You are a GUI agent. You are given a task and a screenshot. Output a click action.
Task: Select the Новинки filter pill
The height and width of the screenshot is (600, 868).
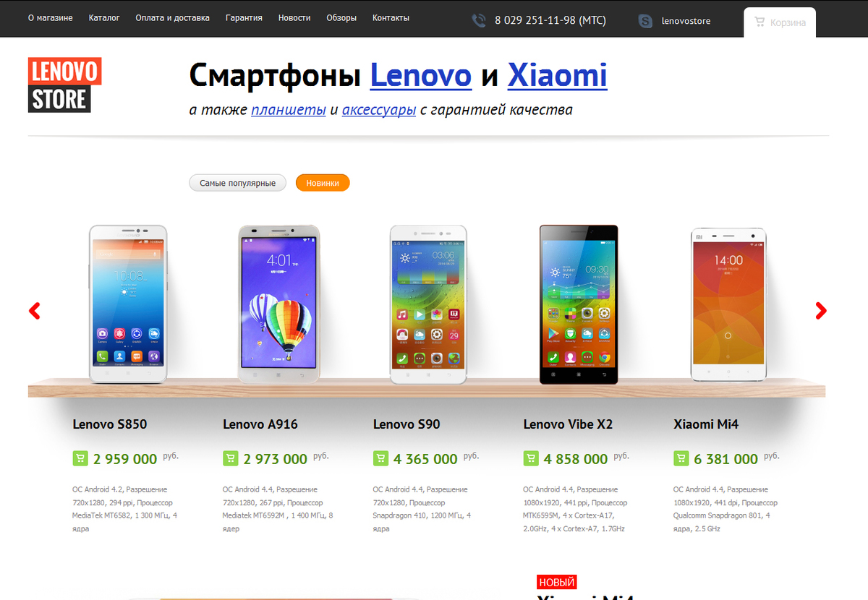323,183
